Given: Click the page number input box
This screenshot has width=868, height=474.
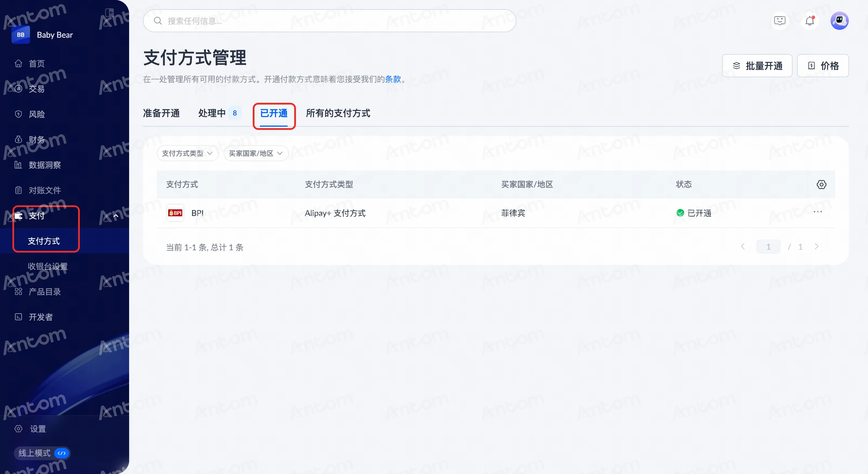Looking at the screenshot, I should (768, 247).
